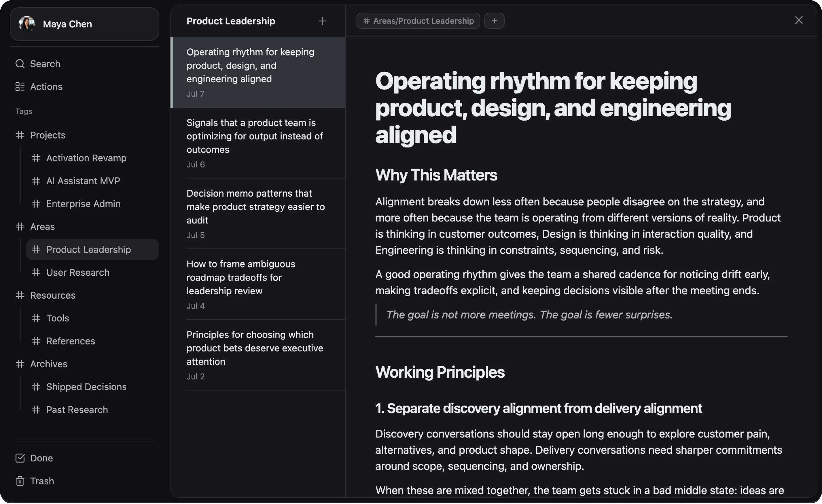Click hash icon beside Enterprise Admin
The width and height of the screenshot is (822, 504).
tap(36, 204)
